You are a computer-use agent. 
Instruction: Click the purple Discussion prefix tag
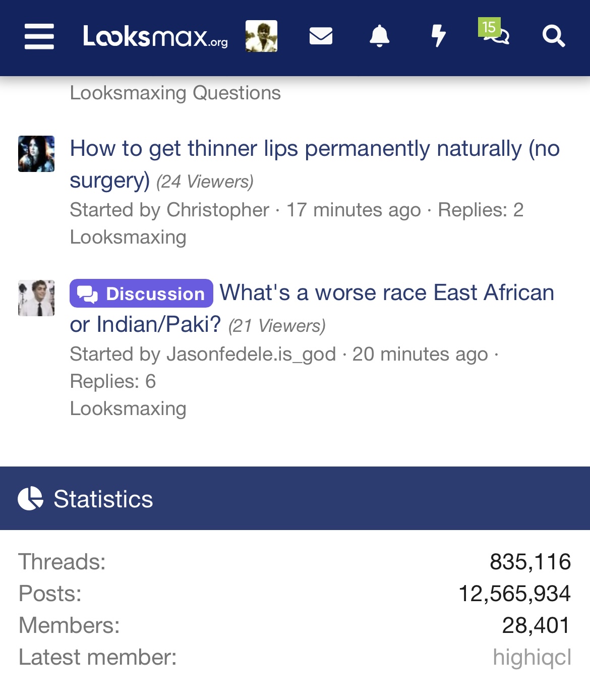tap(141, 294)
